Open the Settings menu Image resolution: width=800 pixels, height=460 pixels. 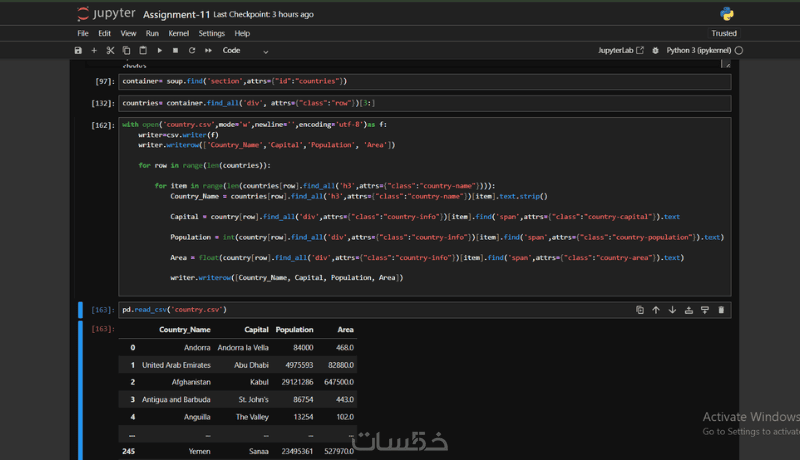click(212, 33)
